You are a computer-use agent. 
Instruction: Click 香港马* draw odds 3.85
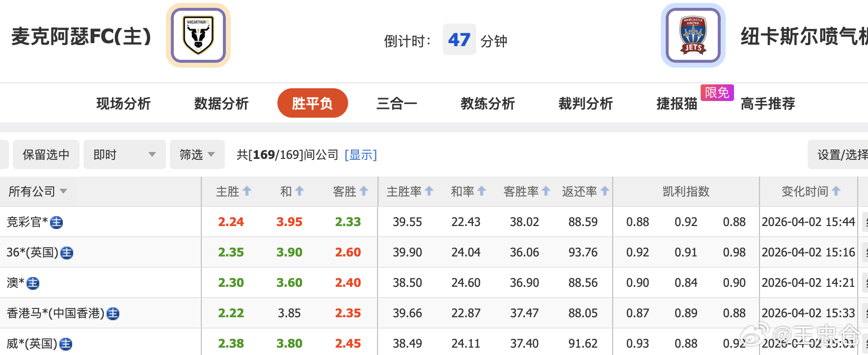point(289,313)
